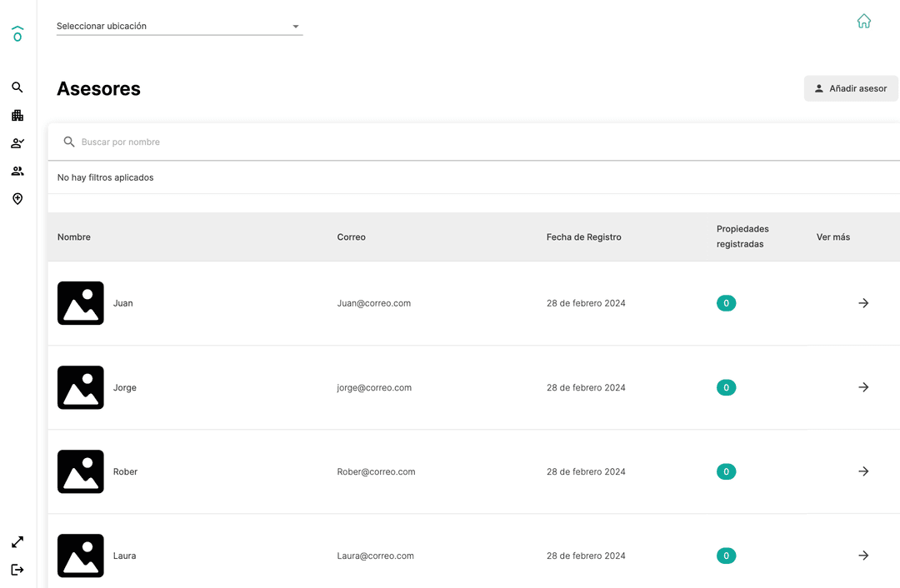Open the group people icon in sidebar
This screenshot has height=588, width=900.
(x=17, y=172)
